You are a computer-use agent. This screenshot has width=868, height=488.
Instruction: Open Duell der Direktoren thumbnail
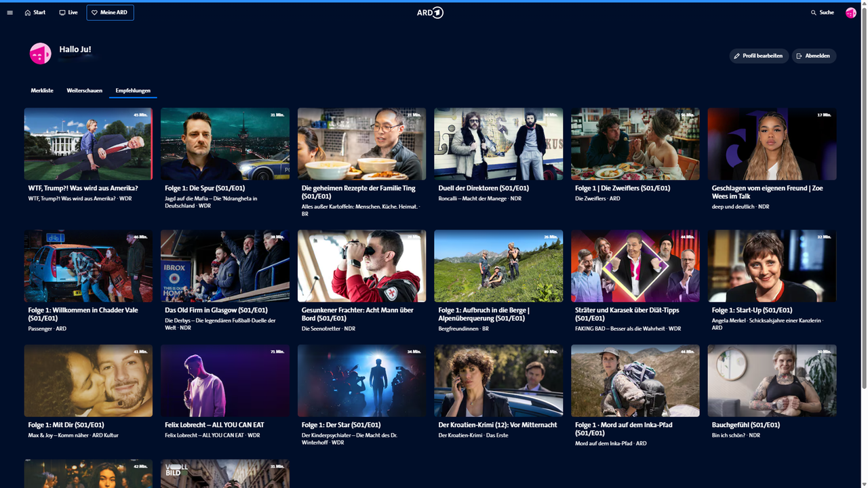tap(498, 144)
